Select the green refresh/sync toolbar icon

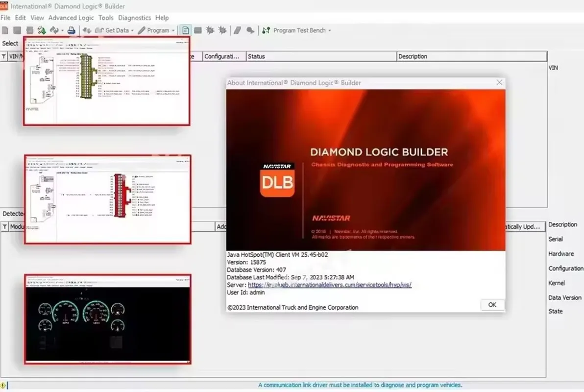[42, 30]
